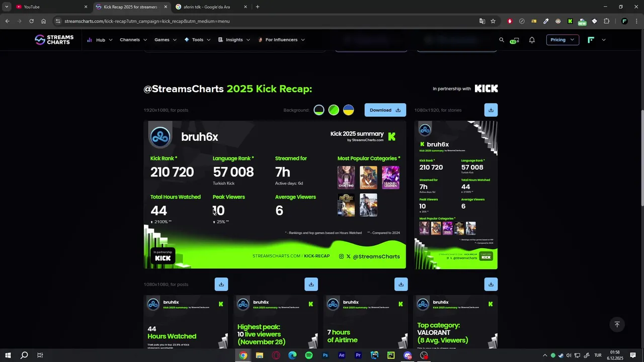Click the compare icon with green 10 badge
The width and height of the screenshot is (644, 362).
[514, 40]
